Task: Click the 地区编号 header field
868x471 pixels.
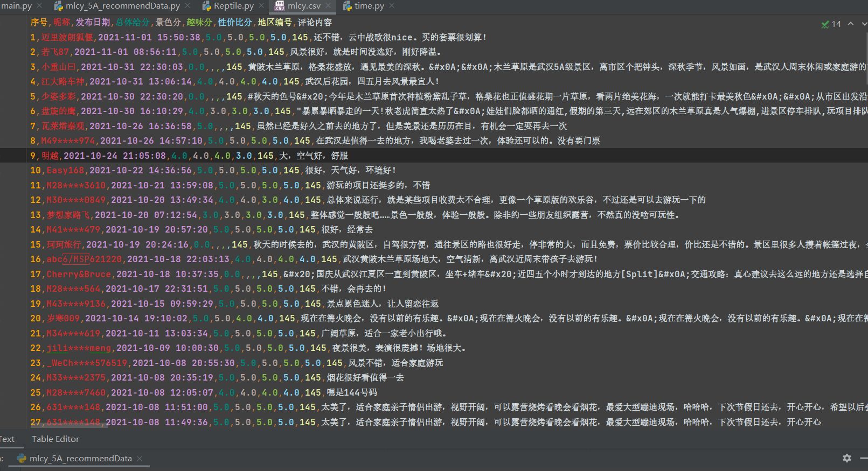Action: (275, 22)
